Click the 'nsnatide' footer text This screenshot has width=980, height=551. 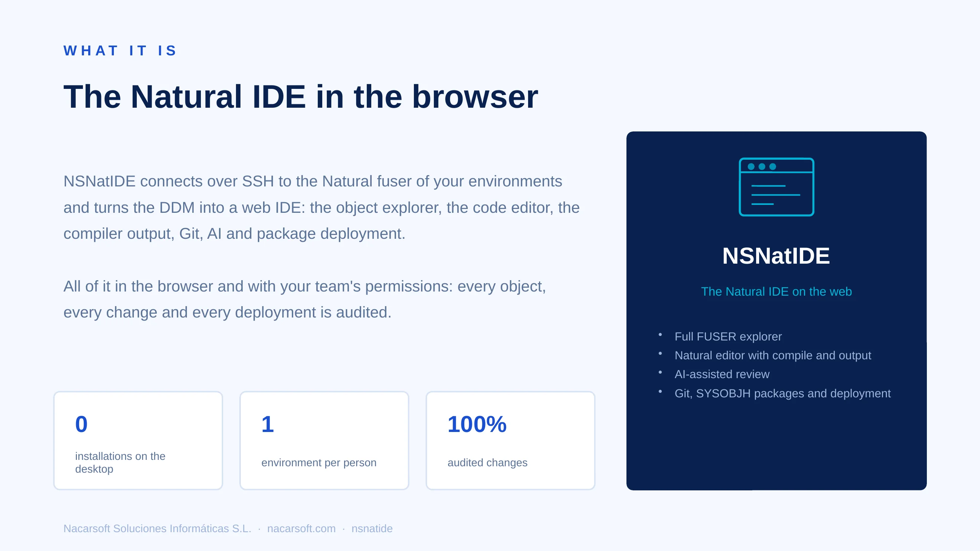[x=372, y=528]
